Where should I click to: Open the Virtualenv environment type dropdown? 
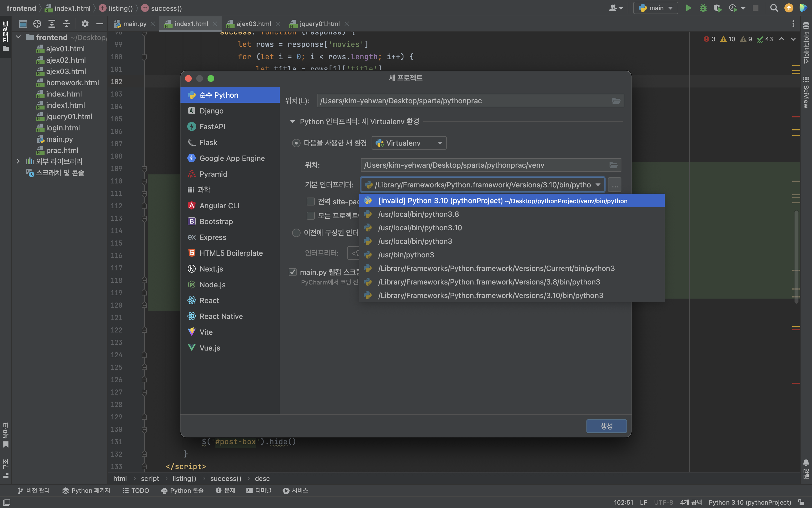pos(409,143)
